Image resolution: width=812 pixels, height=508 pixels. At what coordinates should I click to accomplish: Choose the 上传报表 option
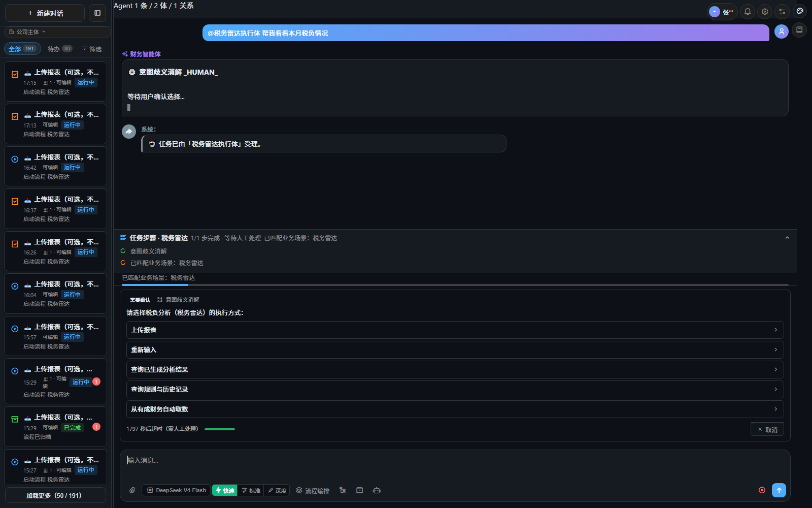pos(455,330)
